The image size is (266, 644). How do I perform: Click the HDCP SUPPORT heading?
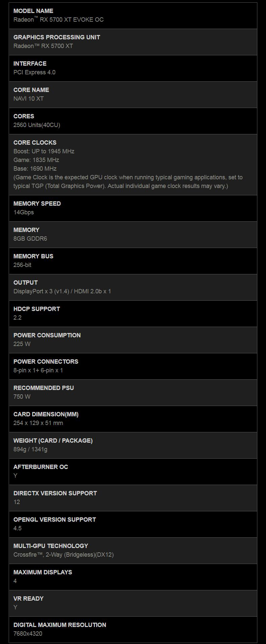[37, 309]
